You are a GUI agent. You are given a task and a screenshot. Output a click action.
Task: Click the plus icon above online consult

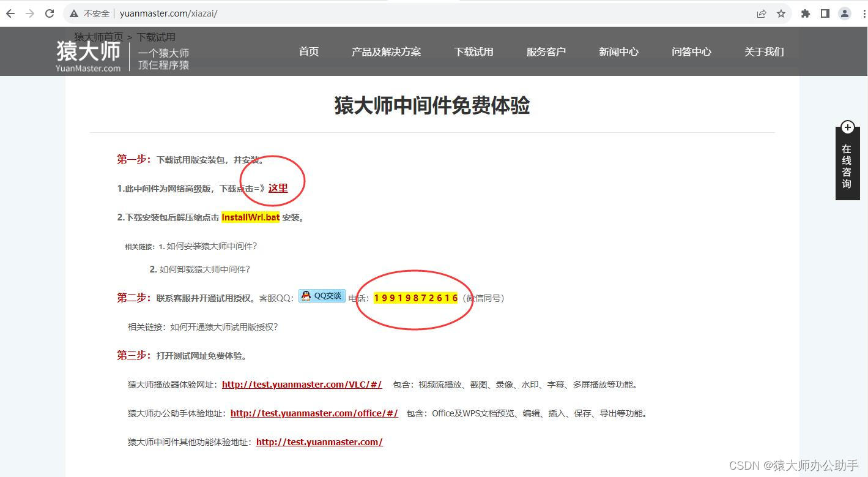(x=847, y=127)
